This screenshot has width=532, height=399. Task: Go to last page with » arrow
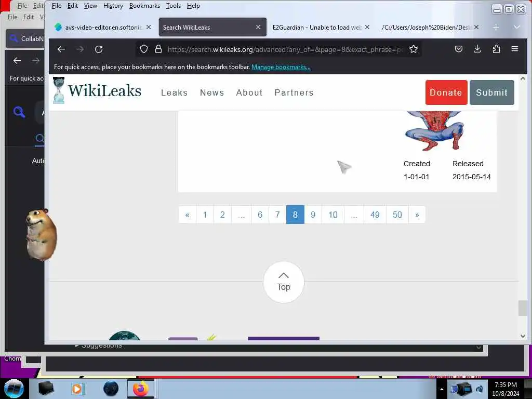point(417,215)
